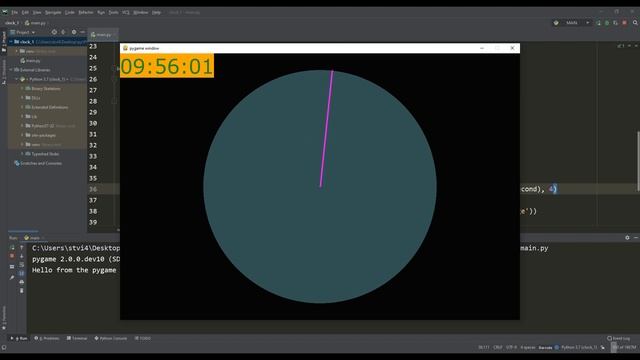Viewport: 640px width, 360px height.
Task: Click the locate file target icon in Project panel
Action: pos(54,32)
